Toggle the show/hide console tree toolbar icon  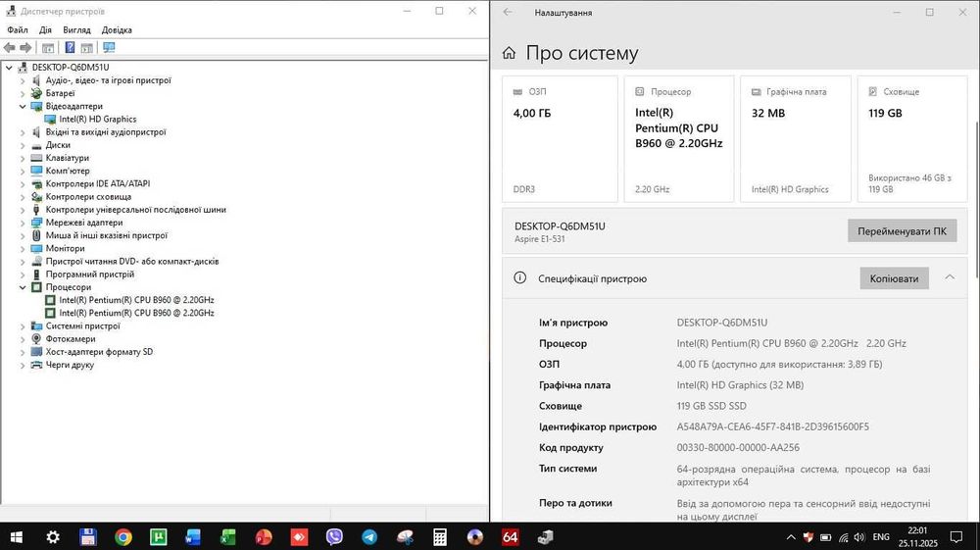(x=48, y=47)
